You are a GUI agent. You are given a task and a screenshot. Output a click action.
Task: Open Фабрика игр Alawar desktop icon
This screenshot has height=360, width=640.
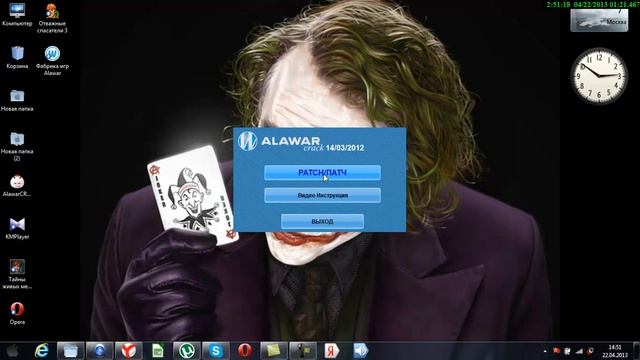point(52,60)
